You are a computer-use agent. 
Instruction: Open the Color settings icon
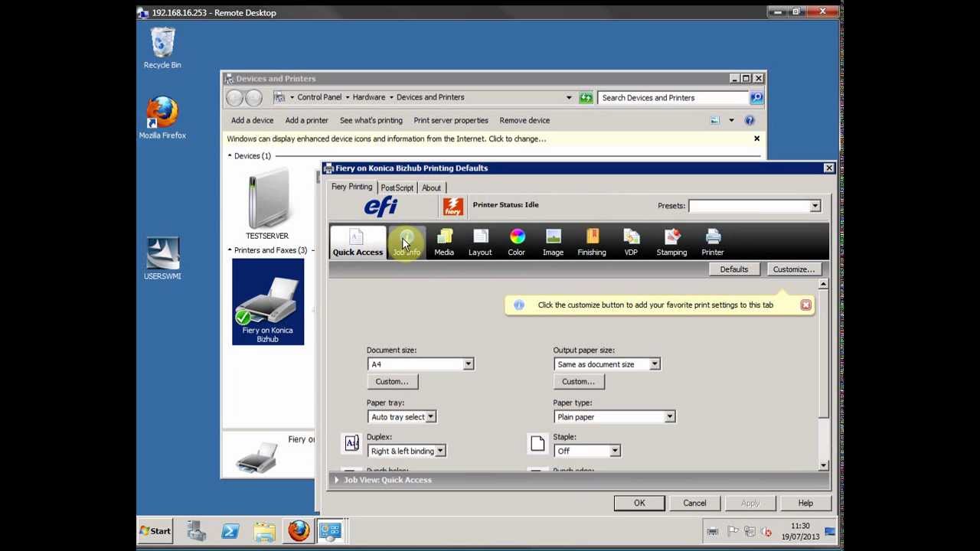click(x=517, y=242)
